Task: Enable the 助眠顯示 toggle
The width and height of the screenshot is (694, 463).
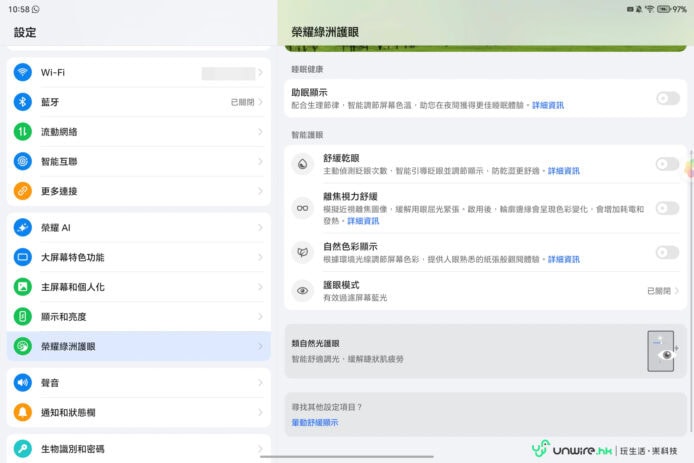Action: pos(667,98)
